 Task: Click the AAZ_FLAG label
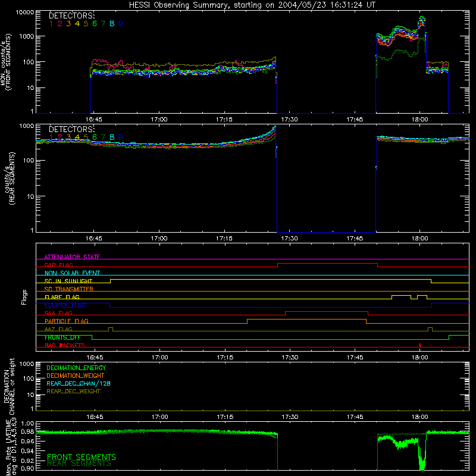(58, 329)
